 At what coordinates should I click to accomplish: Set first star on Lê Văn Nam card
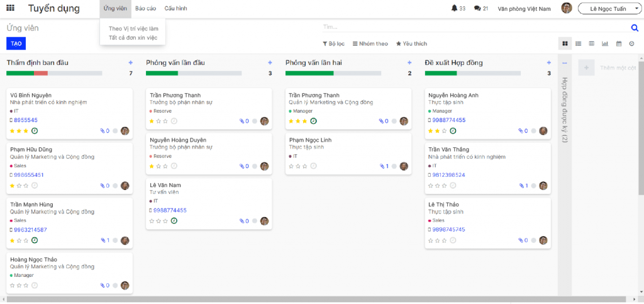pos(152,221)
